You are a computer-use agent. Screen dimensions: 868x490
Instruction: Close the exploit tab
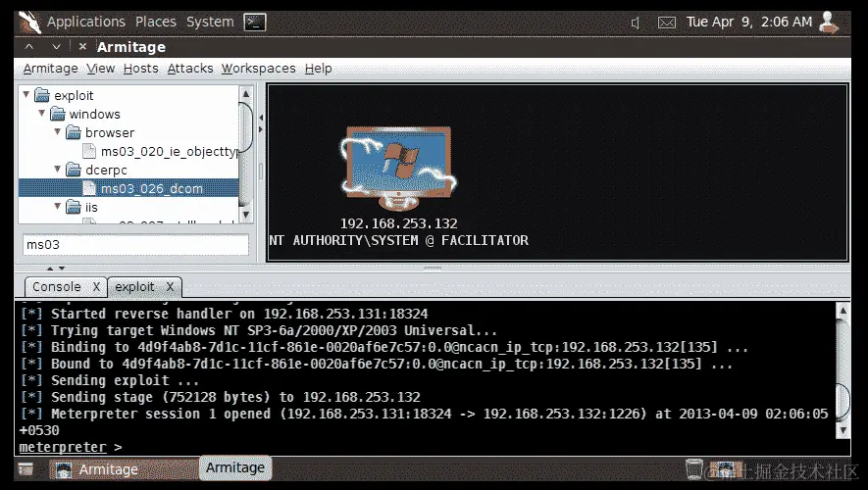[x=170, y=287]
